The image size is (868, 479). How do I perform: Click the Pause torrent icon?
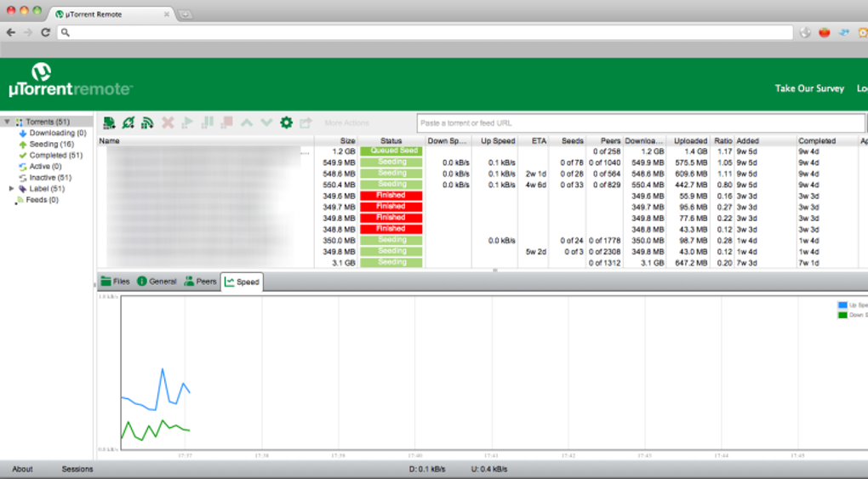[x=207, y=123]
